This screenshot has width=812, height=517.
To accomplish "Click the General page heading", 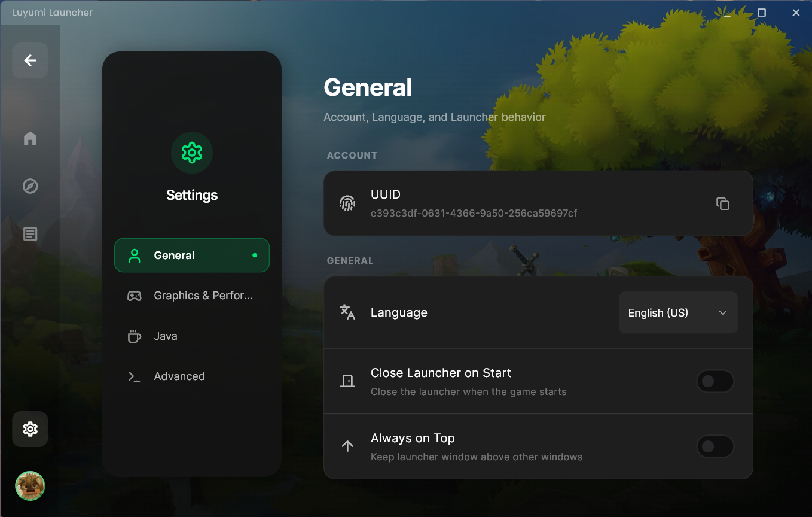I will [368, 88].
